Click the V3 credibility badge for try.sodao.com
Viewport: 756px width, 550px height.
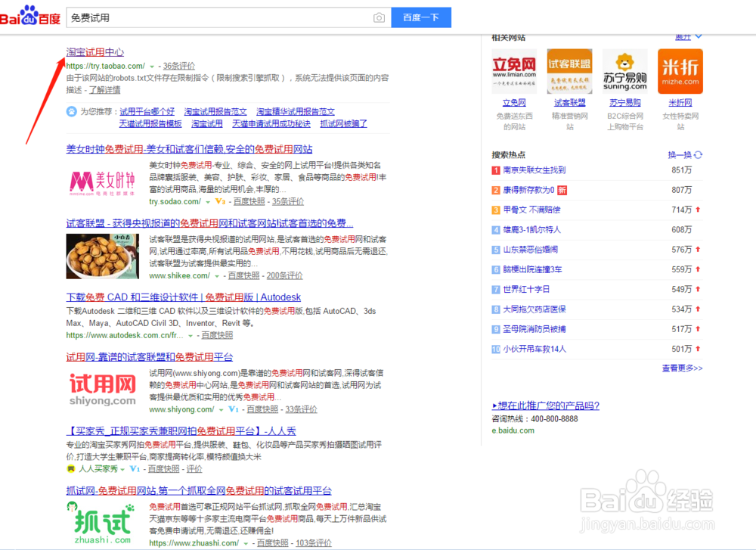tap(220, 202)
